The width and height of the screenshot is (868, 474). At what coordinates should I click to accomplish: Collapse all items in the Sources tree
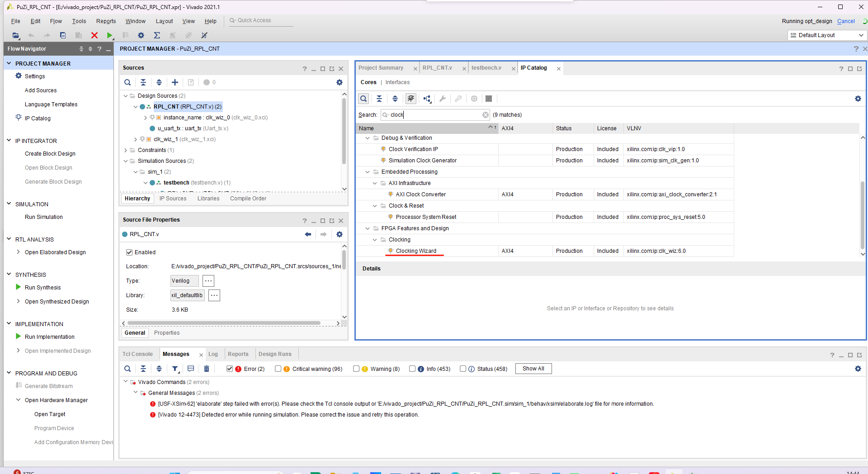[x=143, y=82]
